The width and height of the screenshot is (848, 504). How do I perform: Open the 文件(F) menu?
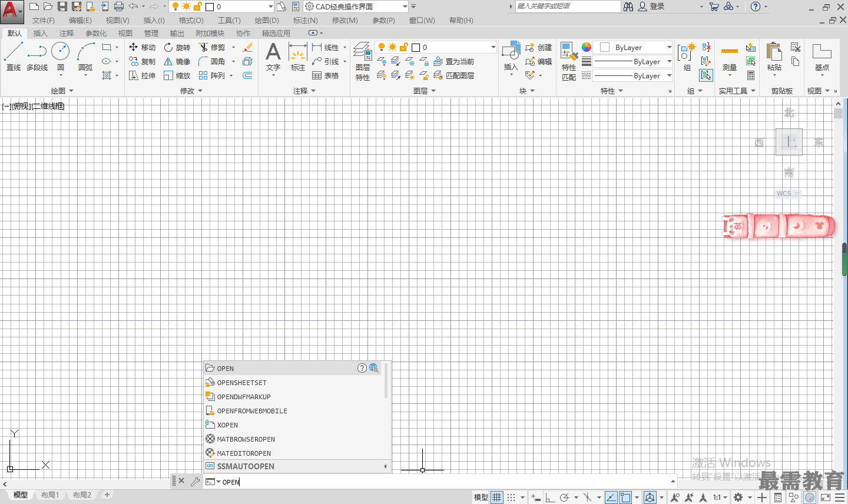point(44,20)
